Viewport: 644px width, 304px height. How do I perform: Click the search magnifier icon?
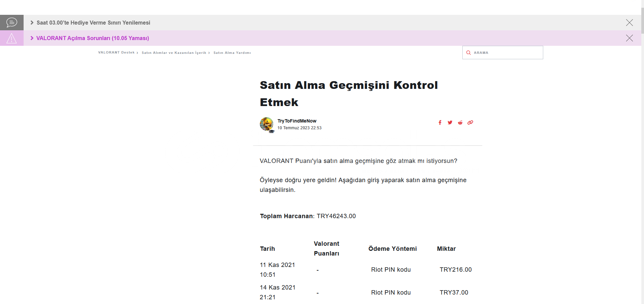tap(468, 53)
